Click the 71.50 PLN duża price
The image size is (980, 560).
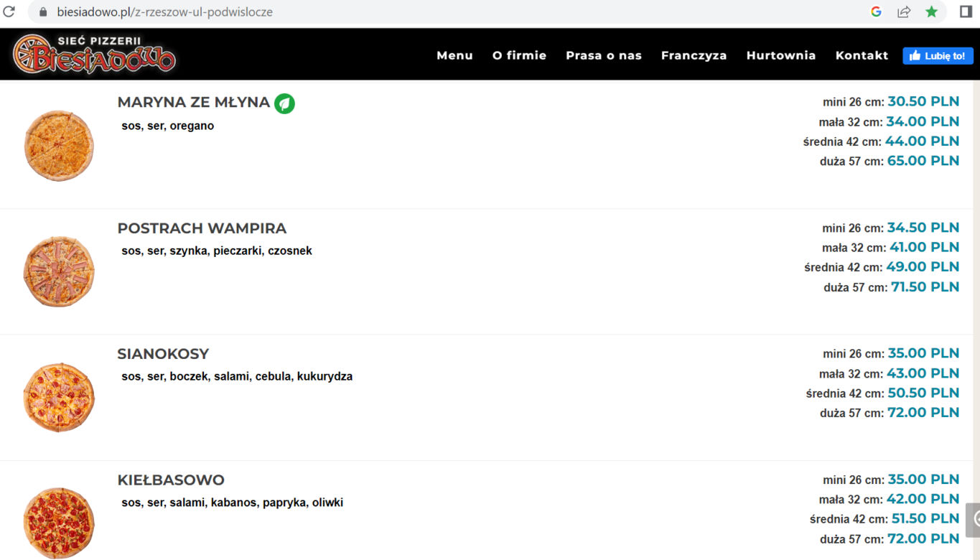pyautogui.click(x=925, y=287)
